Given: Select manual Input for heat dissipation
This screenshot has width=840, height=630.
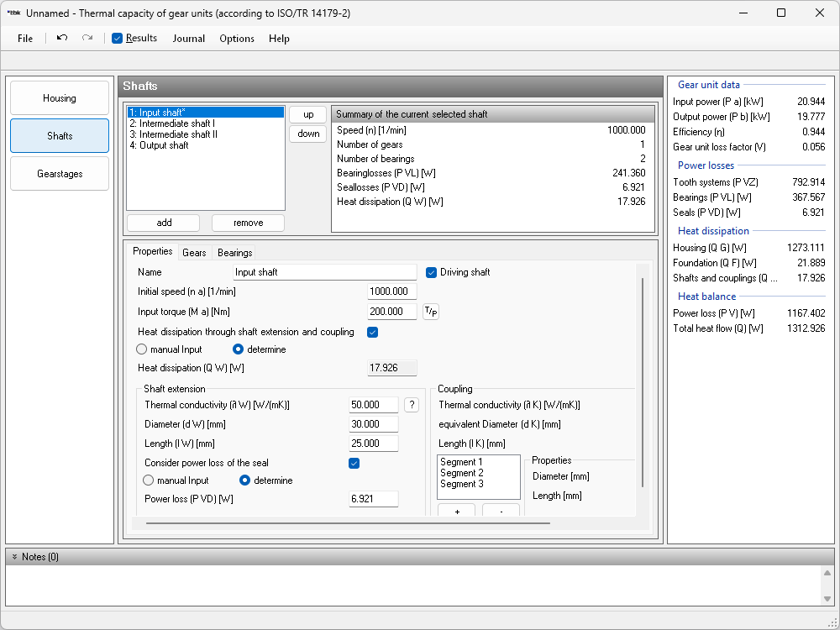Looking at the screenshot, I should click(x=142, y=349).
